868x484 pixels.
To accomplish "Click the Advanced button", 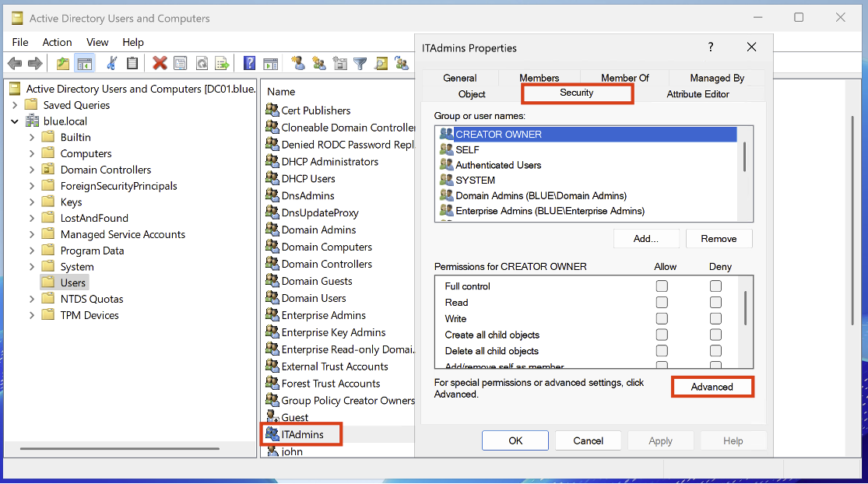I will click(x=712, y=387).
